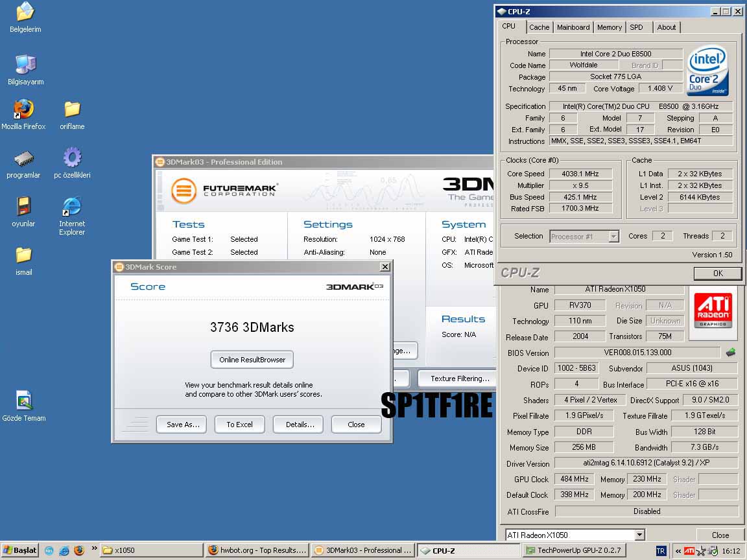Switch to the x1050 folder taskbar item
This screenshot has height=560, width=747.
click(x=152, y=550)
